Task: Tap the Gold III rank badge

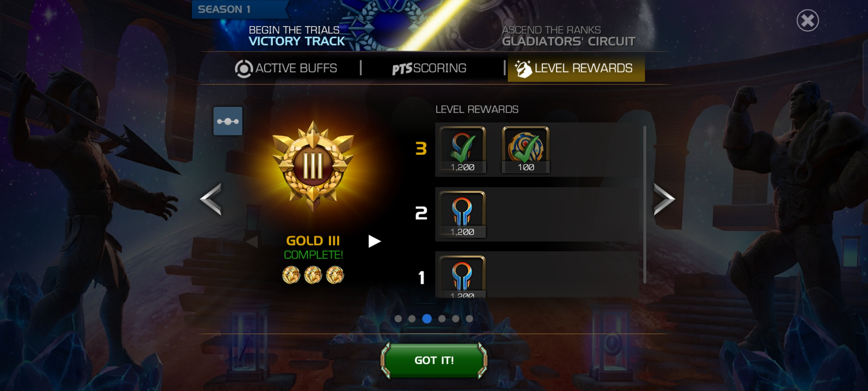Action: point(313,167)
